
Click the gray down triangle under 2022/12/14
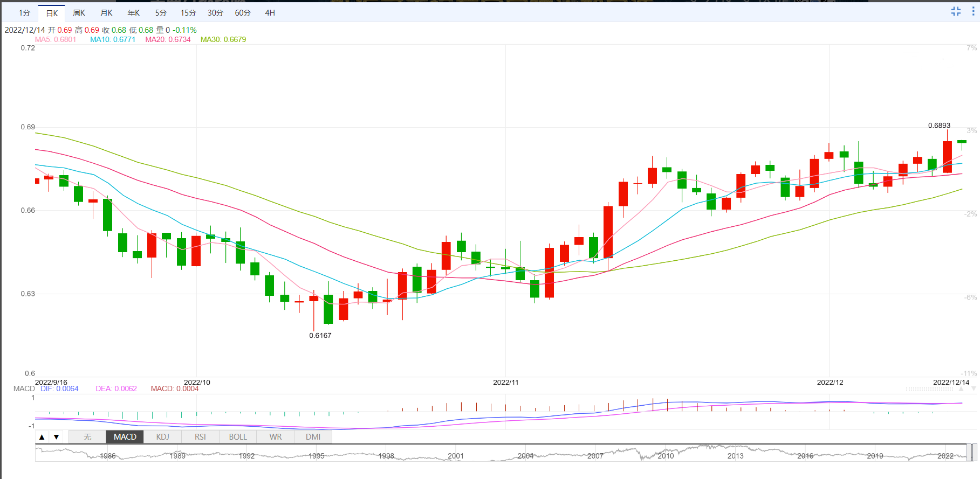[973, 388]
